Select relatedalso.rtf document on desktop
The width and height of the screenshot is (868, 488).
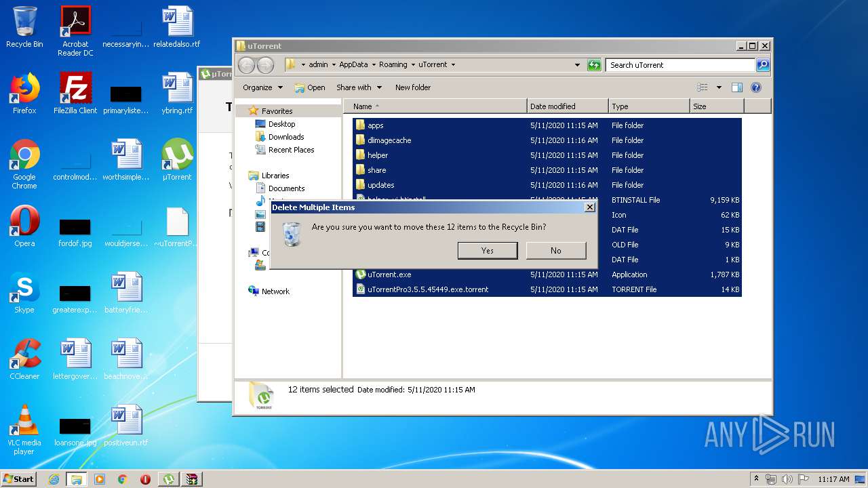pos(177,27)
